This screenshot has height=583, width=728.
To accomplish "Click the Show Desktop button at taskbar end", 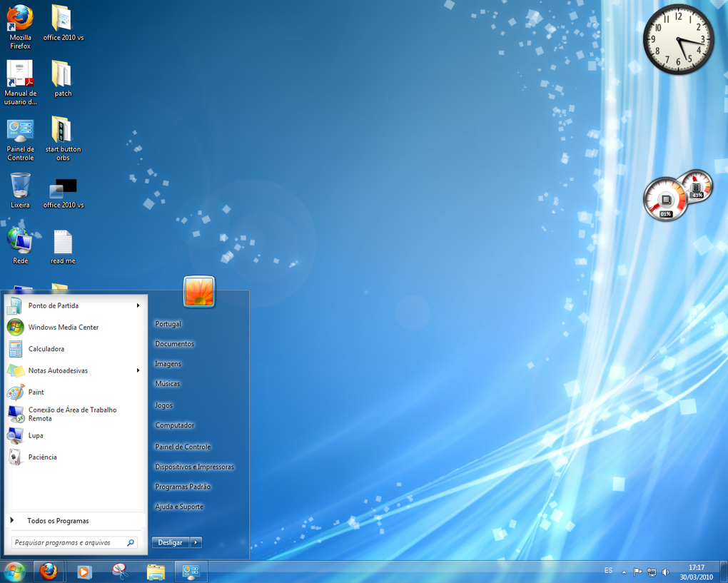I will 724,572.
